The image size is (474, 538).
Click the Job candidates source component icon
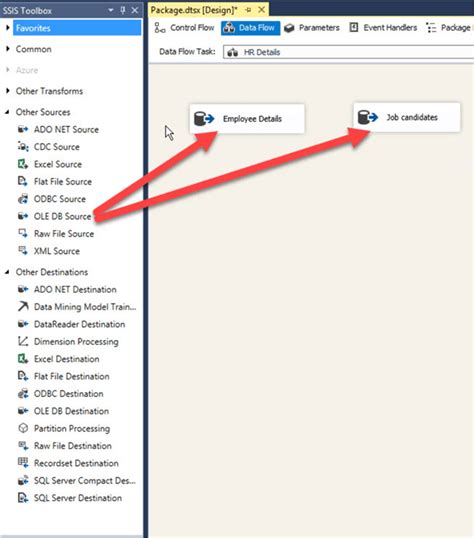pyautogui.click(x=368, y=117)
